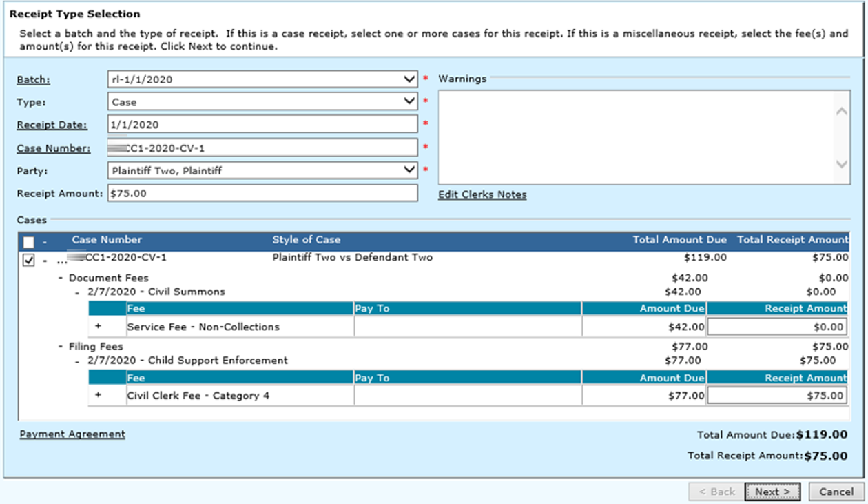Open the Type dropdown showing Case
The width and height of the screenshot is (868, 504).
coord(409,102)
